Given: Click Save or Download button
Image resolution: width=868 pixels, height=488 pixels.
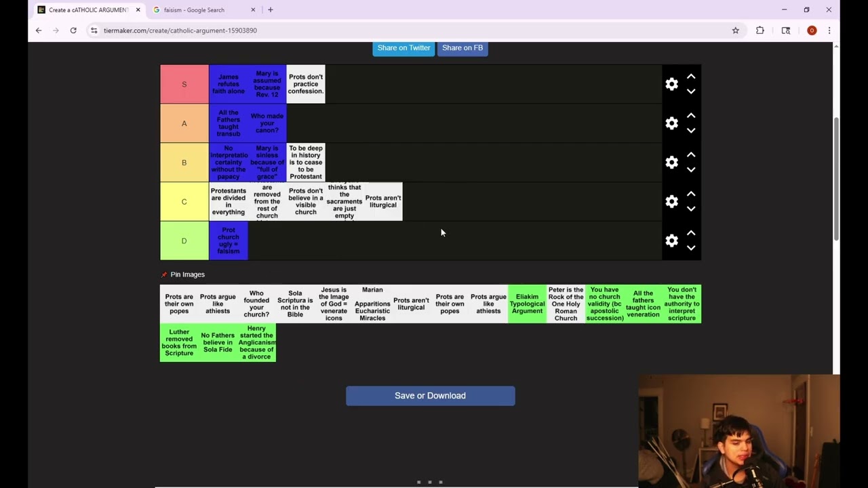Looking at the screenshot, I should click(430, 396).
